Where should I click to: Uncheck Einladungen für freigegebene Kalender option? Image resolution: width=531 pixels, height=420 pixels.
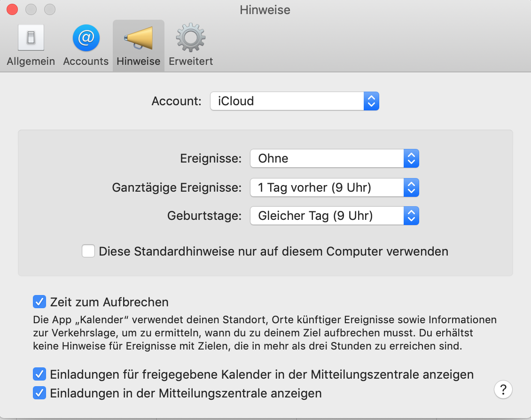click(x=39, y=374)
